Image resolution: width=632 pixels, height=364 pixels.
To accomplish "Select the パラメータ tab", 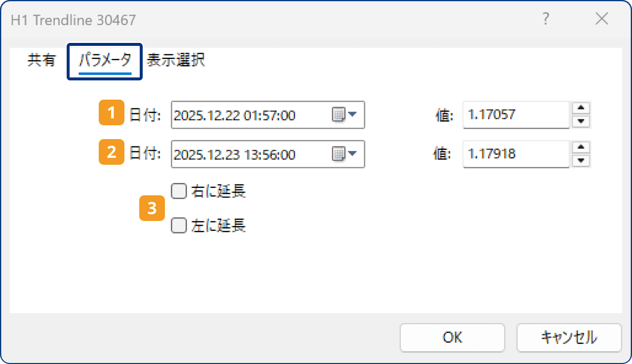I will (x=105, y=61).
